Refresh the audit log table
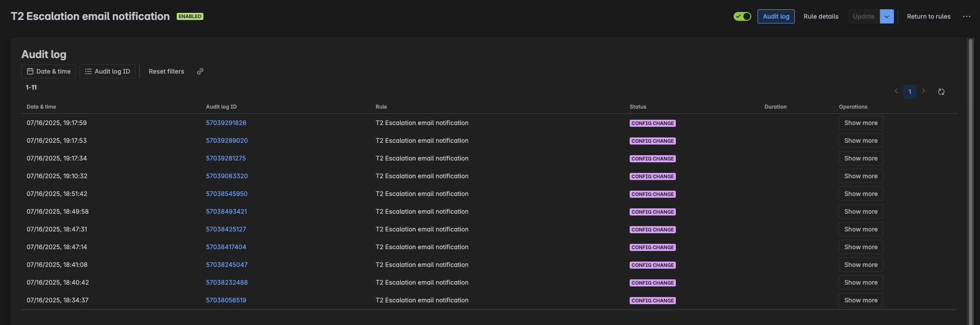The height and width of the screenshot is (325, 980). pyautogui.click(x=941, y=92)
